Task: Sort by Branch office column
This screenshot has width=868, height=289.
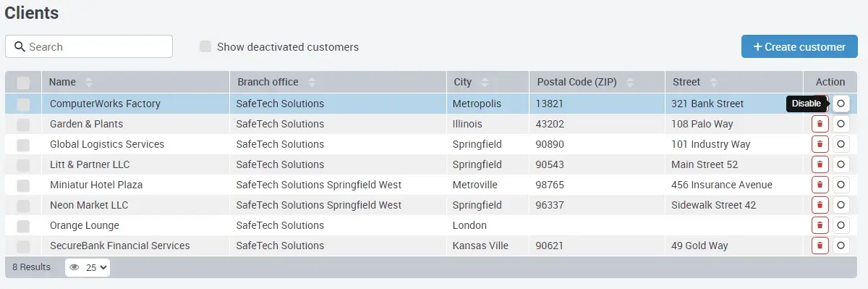Action: (312, 82)
